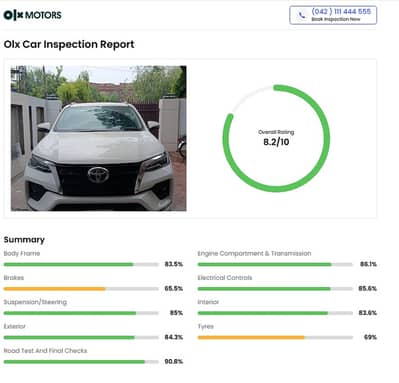Select the 65.5% Brakes value
Image resolution: width=399 pixels, height=383 pixels.
[174, 288]
